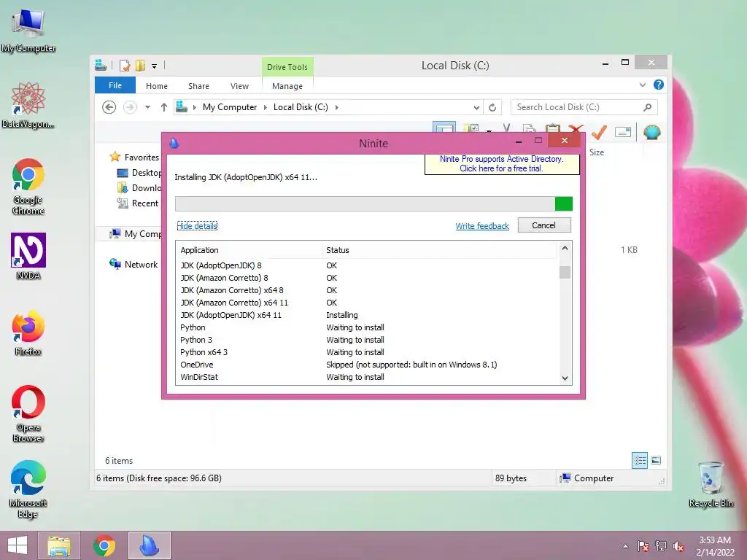
Task: Open File Explorer from the taskbar
Action: click(59, 545)
